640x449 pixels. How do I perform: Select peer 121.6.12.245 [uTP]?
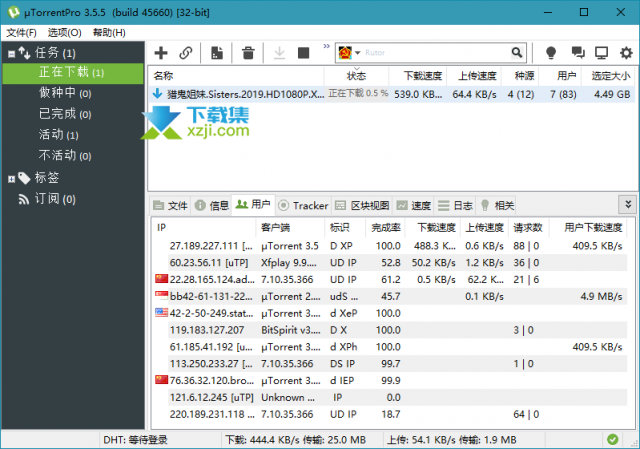(390, 398)
